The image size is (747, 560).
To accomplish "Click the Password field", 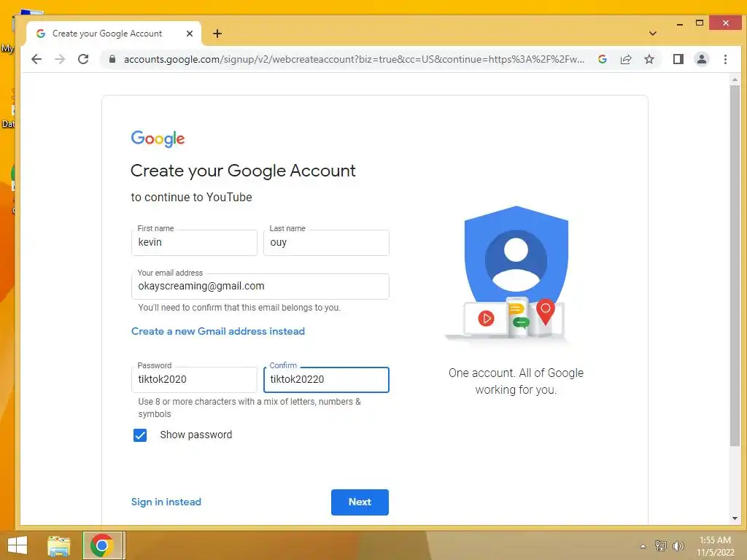I will coord(194,379).
